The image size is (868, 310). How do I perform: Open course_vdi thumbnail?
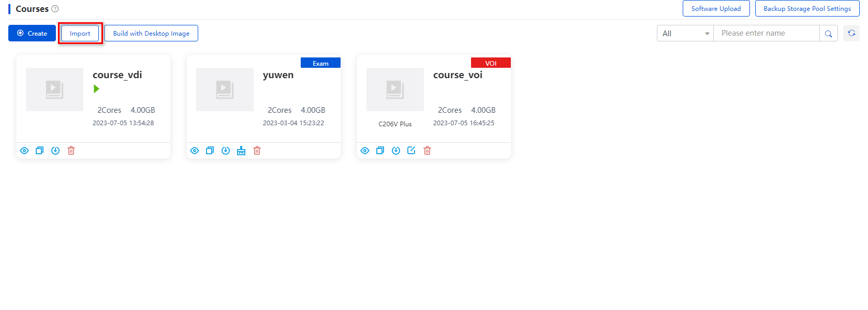[x=54, y=90]
